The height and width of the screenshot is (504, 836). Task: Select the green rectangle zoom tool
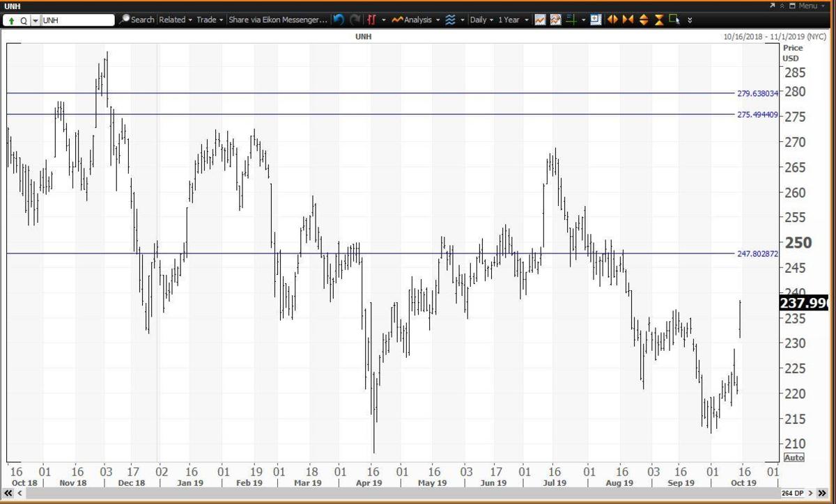point(674,19)
